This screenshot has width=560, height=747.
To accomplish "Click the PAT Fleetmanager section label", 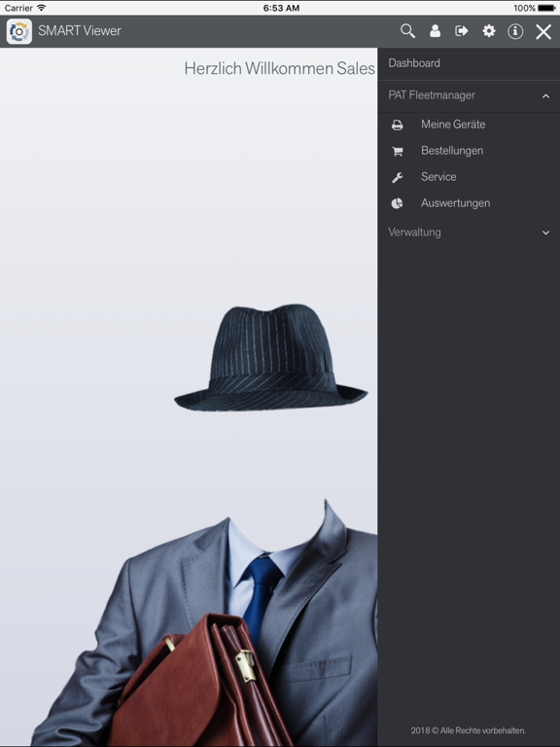I will (432, 95).
